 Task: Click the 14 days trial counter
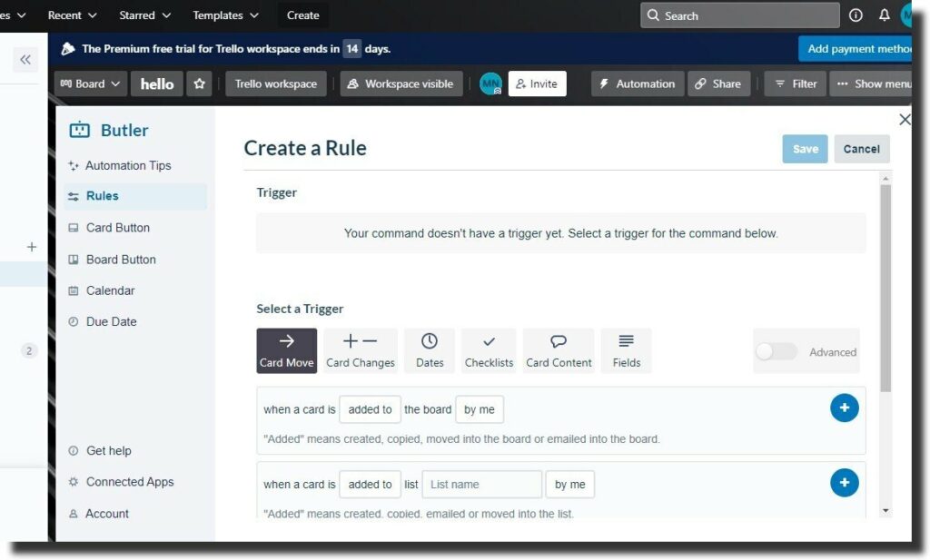(x=352, y=49)
